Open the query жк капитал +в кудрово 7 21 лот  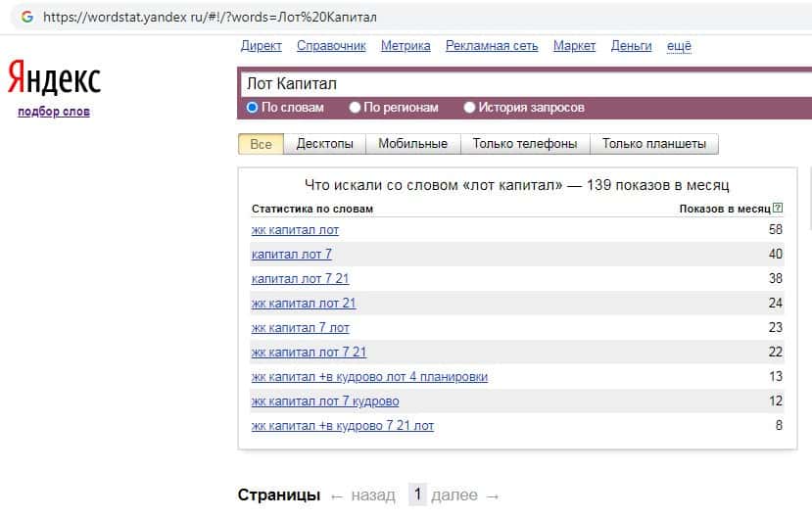click(x=343, y=425)
